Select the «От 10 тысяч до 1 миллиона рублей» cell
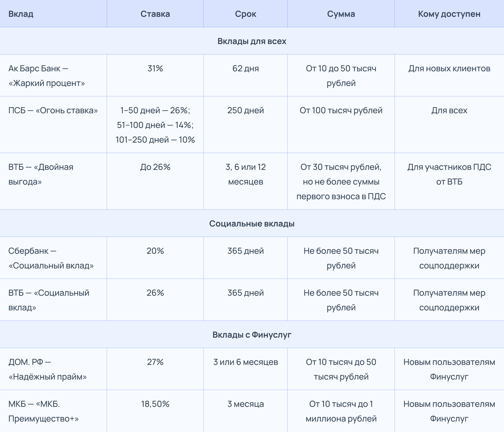504x432 pixels. coord(341,411)
